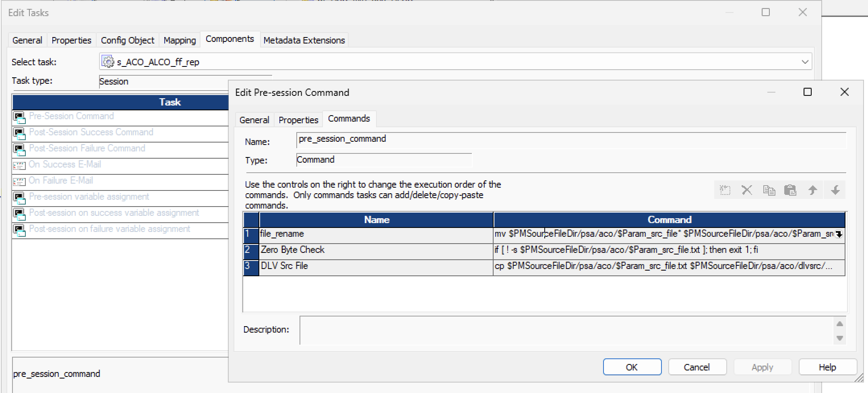Screen dimensions: 868x393
Task: Click the Post-Session Failure Command icon
Action: tap(19, 149)
